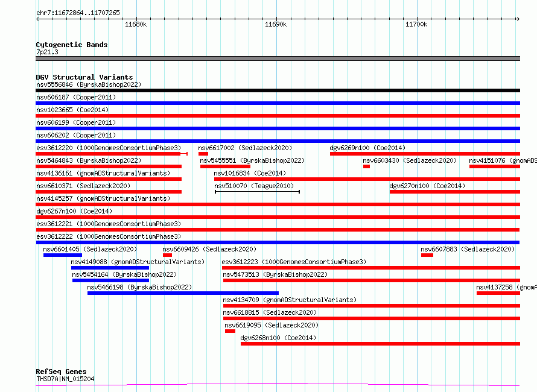
Task: Click the blue nsv6601405 variant bar
Action: click(63, 255)
